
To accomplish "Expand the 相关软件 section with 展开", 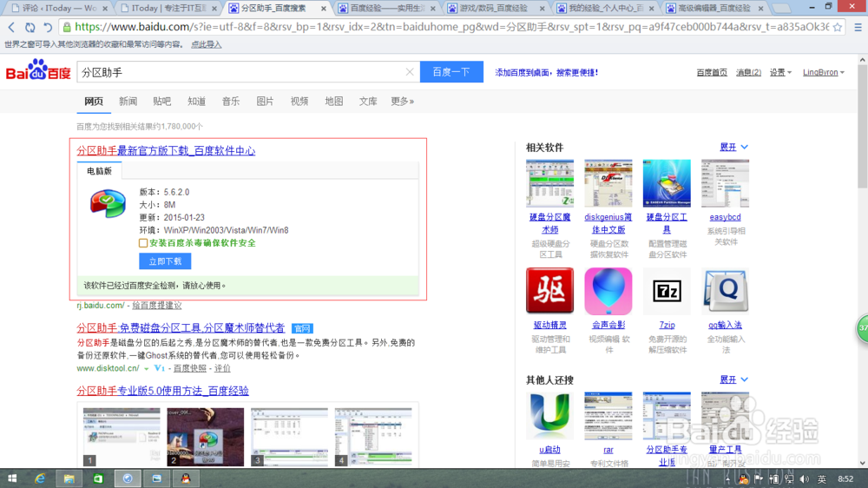I will click(x=733, y=147).
